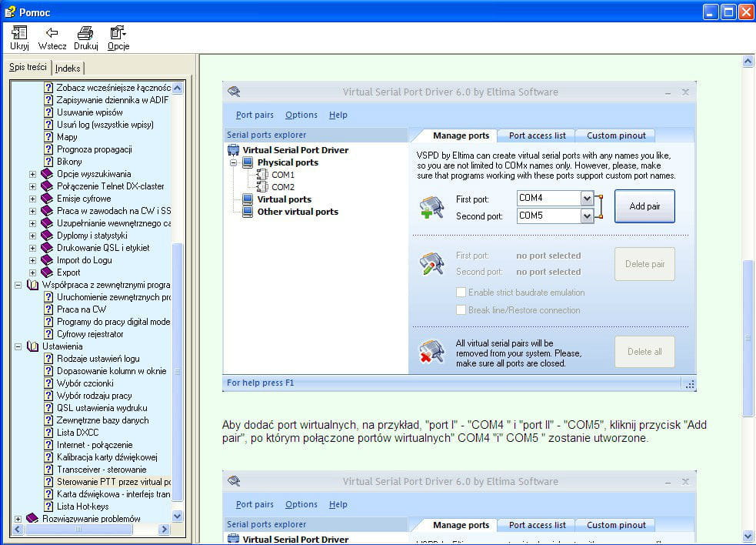This screenshot has width=756, height=545.
Task: Click the help page icon beside Lista DXCC
Action: coord(48,433)
